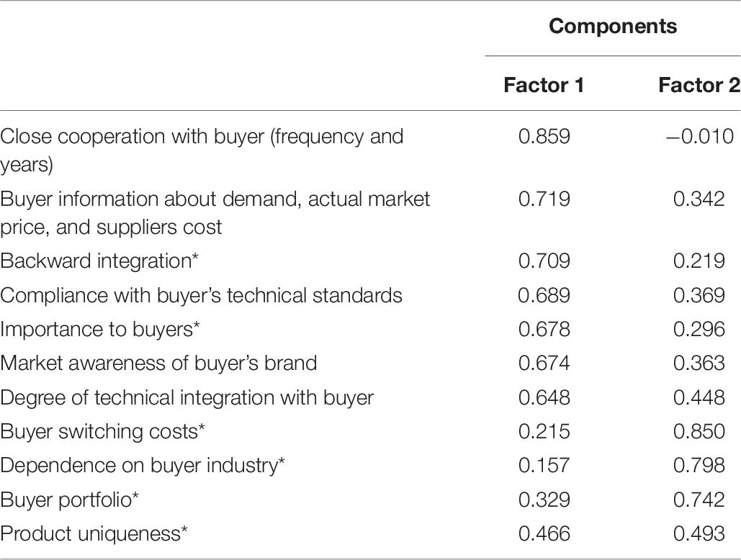Click the 0.798 Factor 2 loading

point(699,466)
